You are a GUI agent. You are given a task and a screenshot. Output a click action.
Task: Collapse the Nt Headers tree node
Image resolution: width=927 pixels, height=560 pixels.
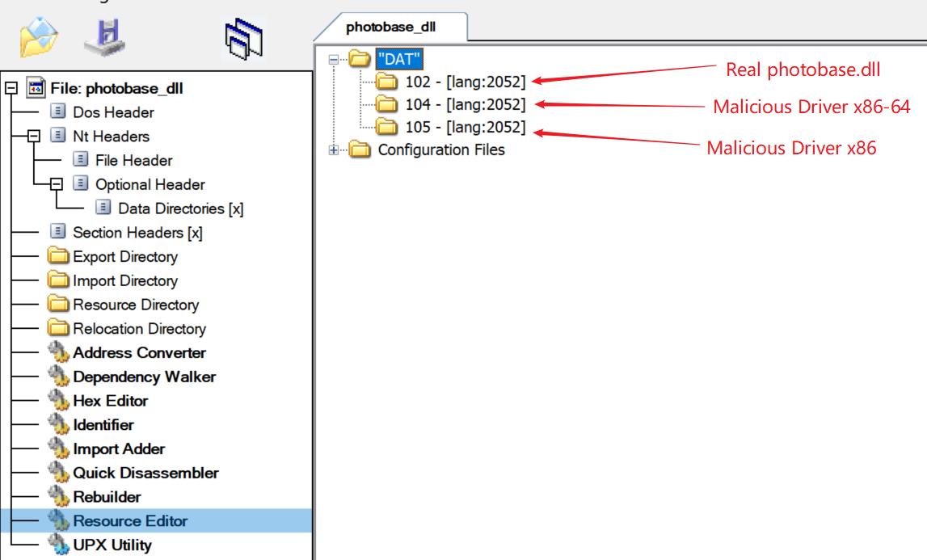tap(34, 136)
